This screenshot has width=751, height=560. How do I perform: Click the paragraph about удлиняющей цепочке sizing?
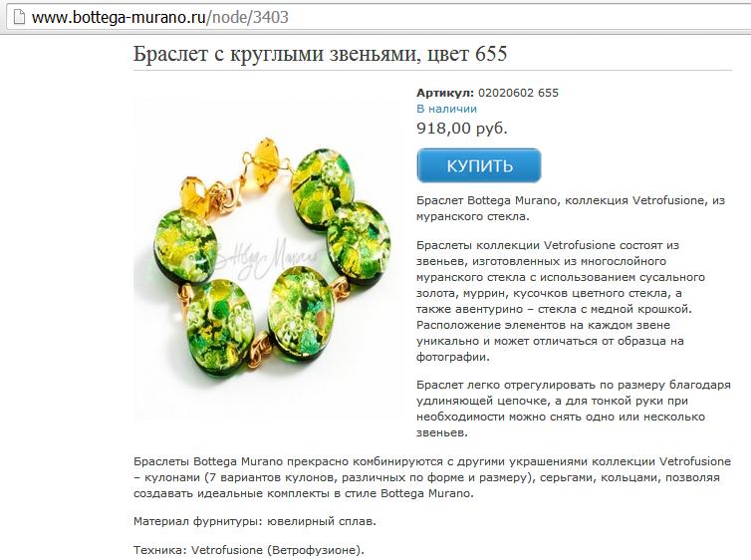574,409
